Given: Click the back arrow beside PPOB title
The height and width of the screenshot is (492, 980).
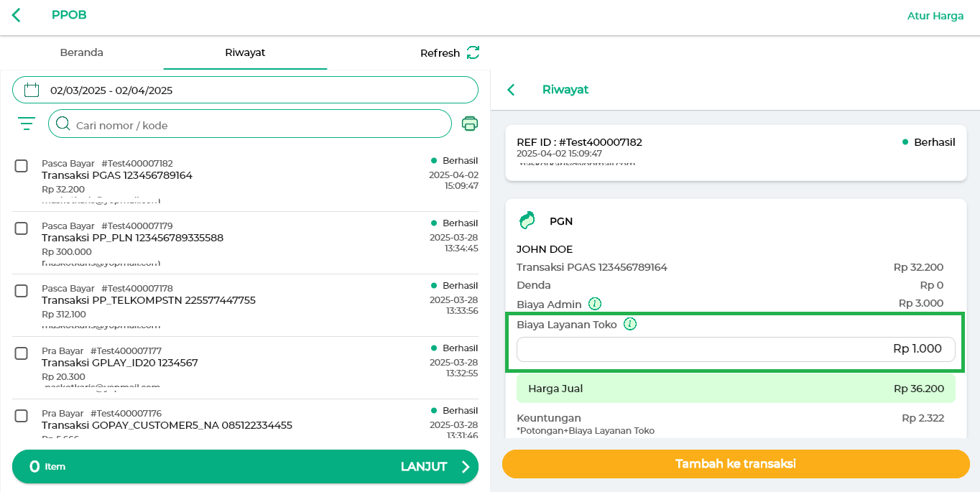Looking at the screenshot, I should tap(17, 15).
